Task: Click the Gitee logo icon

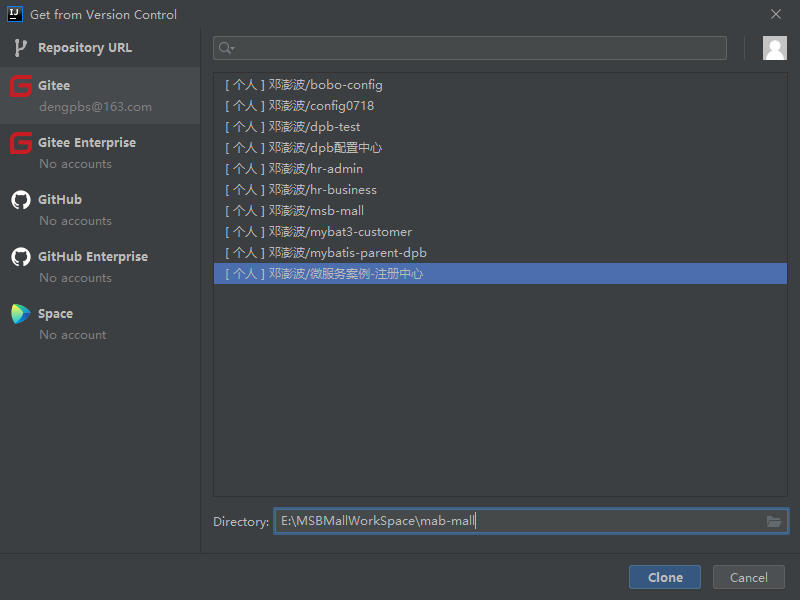Action: (x=21, y=86)
